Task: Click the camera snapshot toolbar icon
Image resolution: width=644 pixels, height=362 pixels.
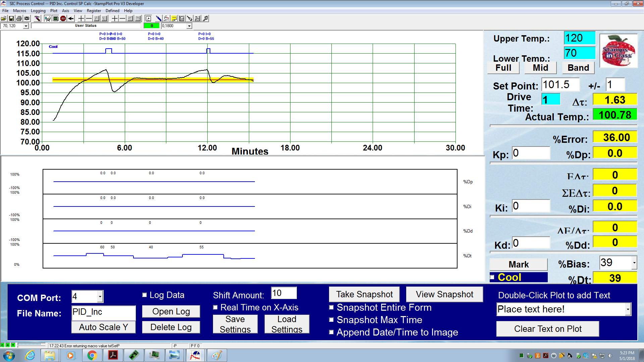Action: 27,18
